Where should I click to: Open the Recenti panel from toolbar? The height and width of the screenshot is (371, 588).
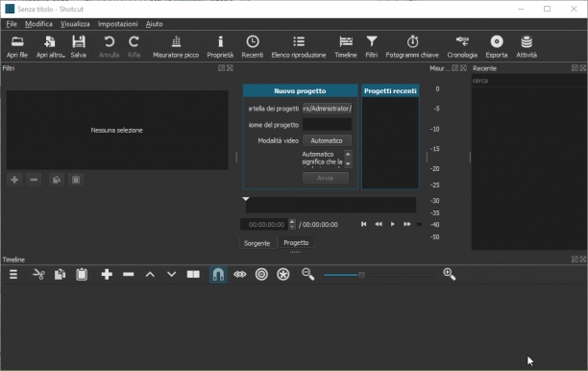click(253, 46)
